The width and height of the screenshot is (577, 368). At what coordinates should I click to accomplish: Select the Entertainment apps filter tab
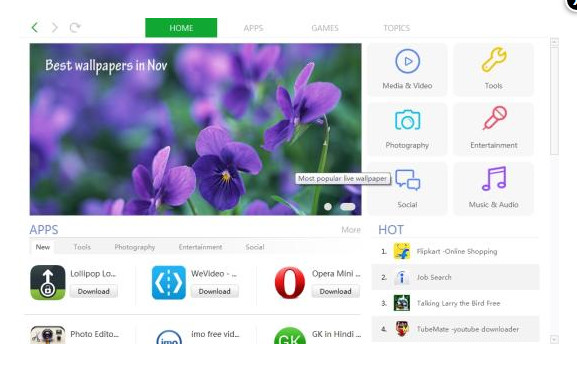(200, 247)
